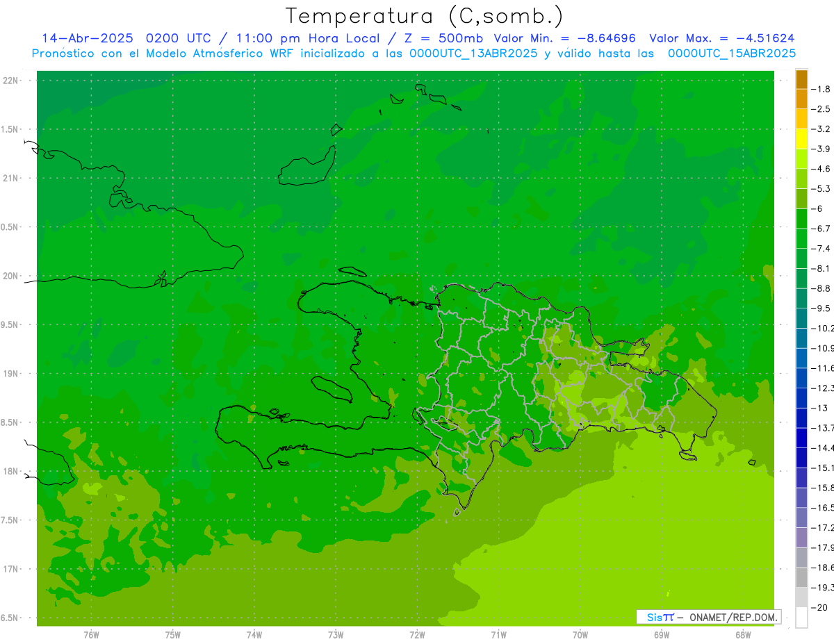Click the '69W' longitude axis label

coord(662,634)
